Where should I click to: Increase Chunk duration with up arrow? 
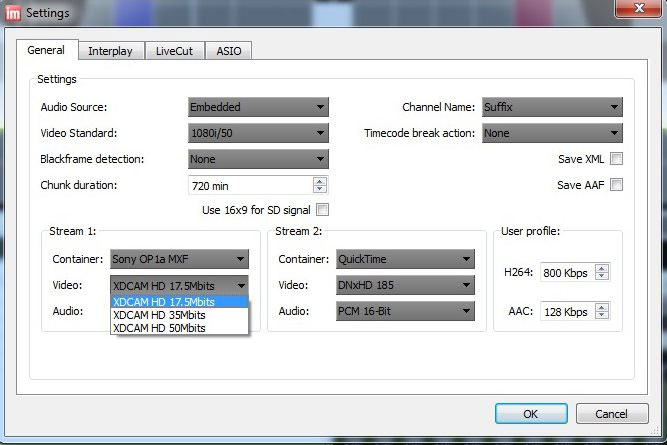[x=320, y=181]
